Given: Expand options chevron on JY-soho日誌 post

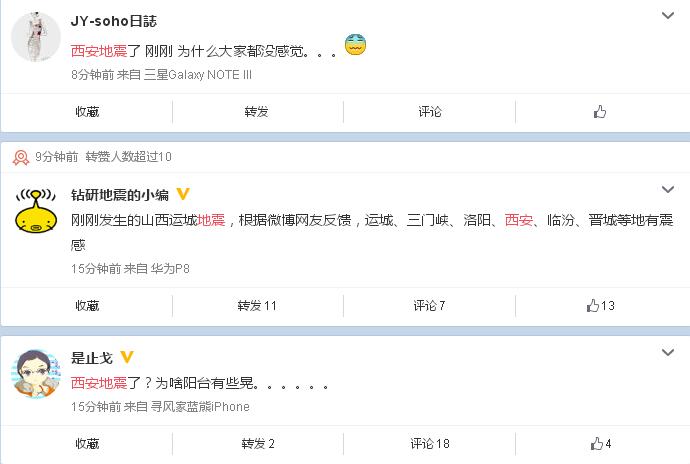Looking at the screenshot, I should [x=668, y=16].
